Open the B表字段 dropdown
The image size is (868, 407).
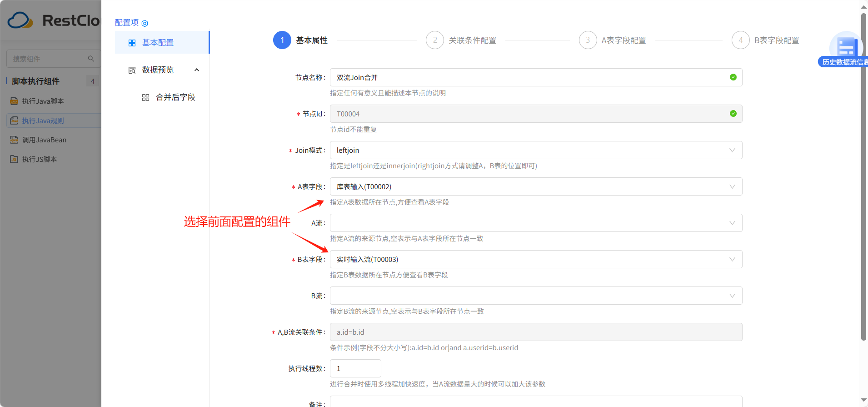tap(536, 259)
